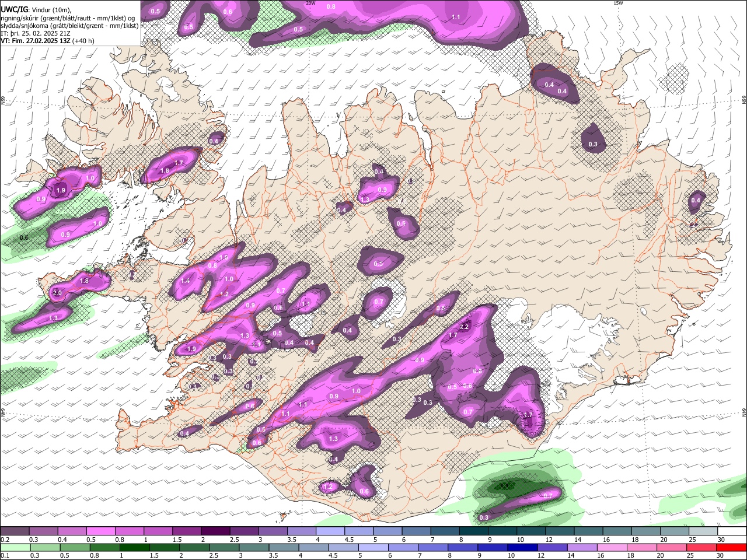Viewport: 747px width, 560px height.
Task: Click the '0.2' label on the snow scale
Action: [x=5, y=540]
